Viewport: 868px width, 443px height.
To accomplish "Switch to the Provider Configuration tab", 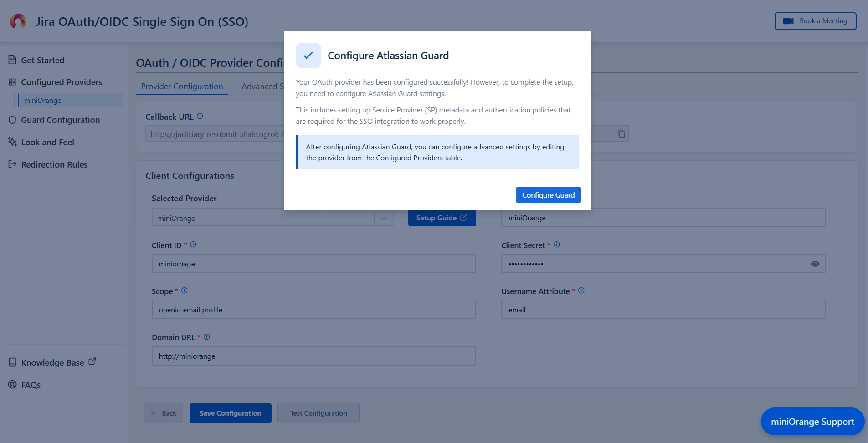I will point(182,86).
